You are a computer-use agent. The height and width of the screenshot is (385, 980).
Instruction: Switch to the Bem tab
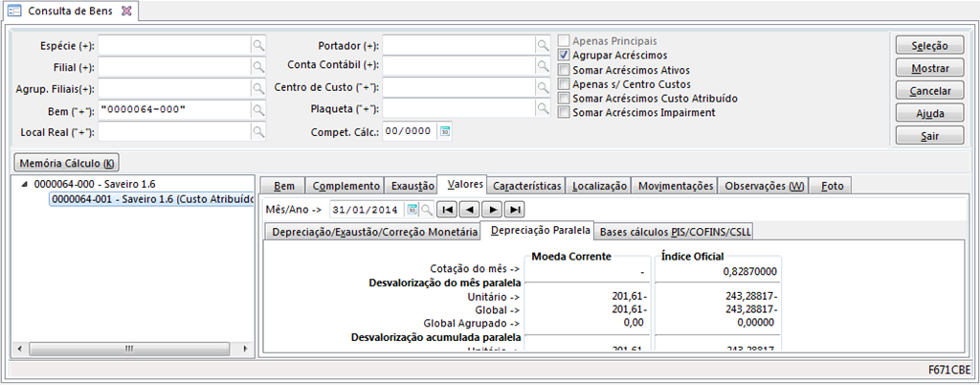click(x=281, y=186)
